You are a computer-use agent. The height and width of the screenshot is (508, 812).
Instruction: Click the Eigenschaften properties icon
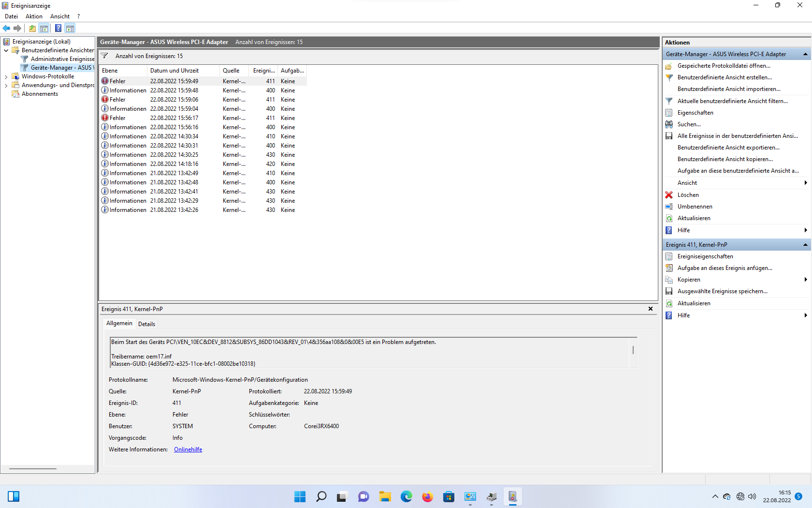point(669,112)
